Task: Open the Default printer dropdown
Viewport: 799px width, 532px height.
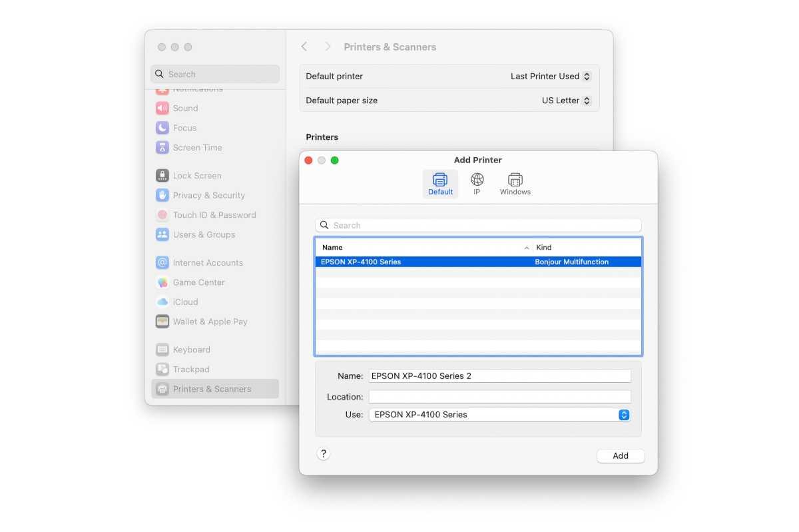Action: click(551, 77)
